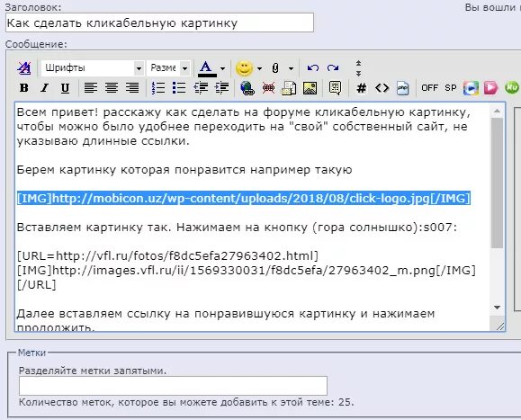Click the highlighted mobicon.uz IMG line
The width and height of the screenshot is (521, 420).
(x=244, y=198)
